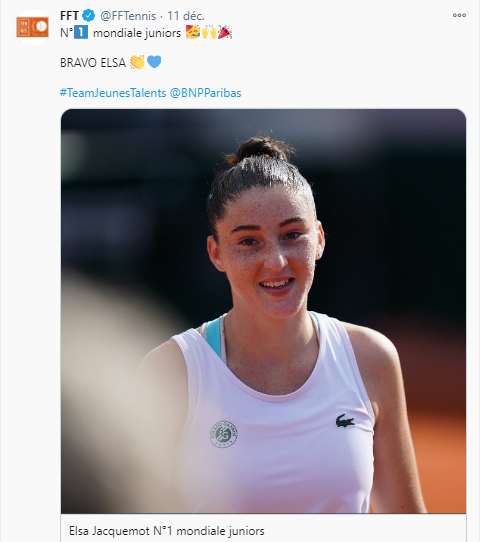The height and width of the screenshot is (542, 489).
Task: Click the keycap 1 emoji in the tweet
Action: (81, 32)
